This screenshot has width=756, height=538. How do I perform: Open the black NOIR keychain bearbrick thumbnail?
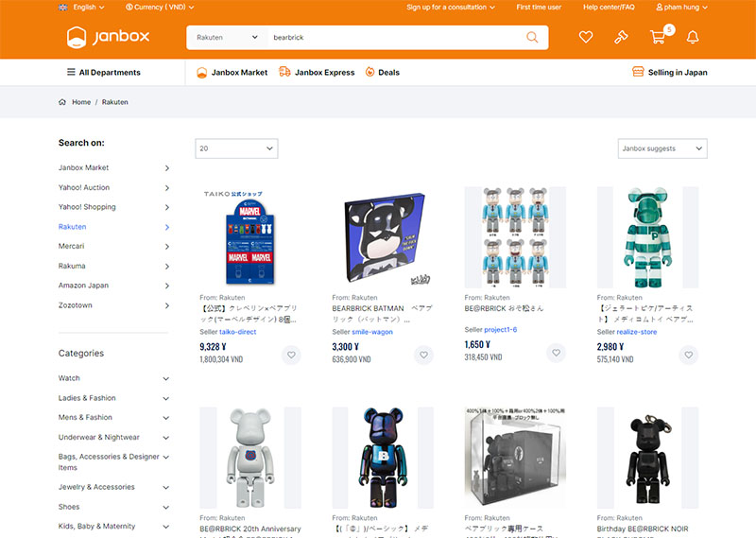[x=647, y=458]
